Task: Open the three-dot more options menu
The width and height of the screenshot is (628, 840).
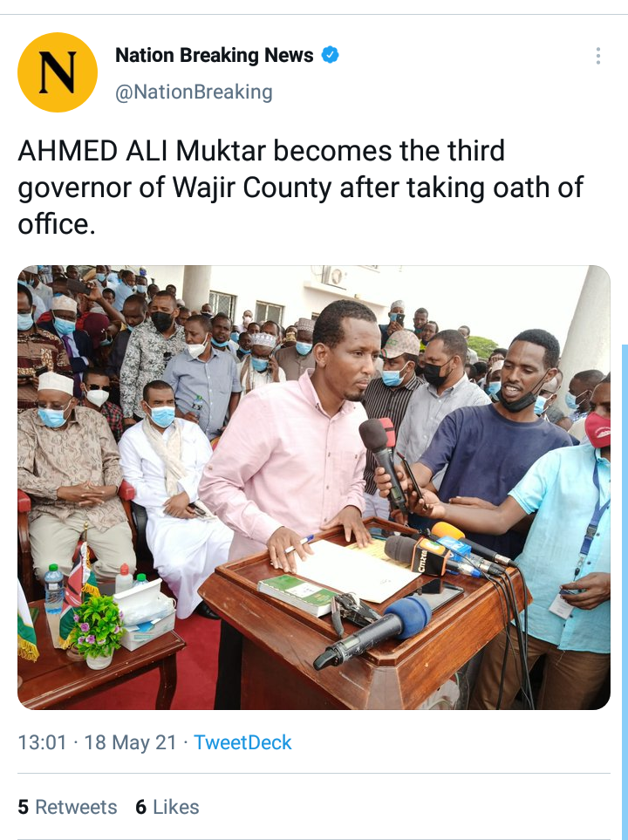Action: (x=598, y=56)
